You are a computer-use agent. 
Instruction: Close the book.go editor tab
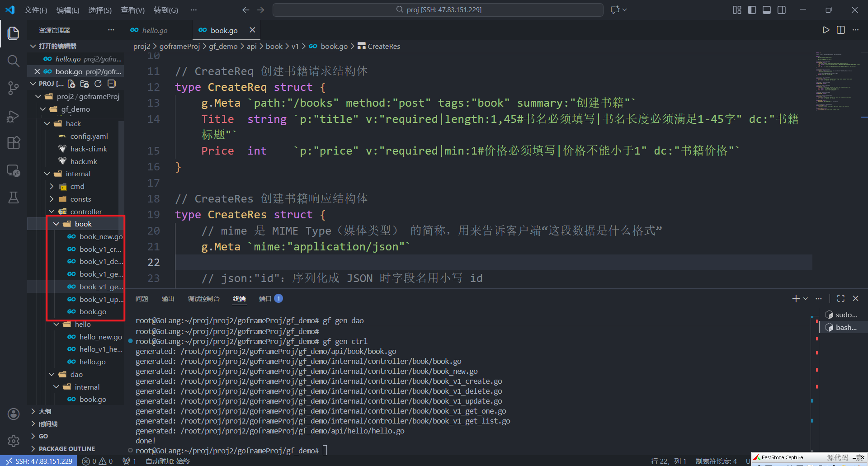pos(252,30)
